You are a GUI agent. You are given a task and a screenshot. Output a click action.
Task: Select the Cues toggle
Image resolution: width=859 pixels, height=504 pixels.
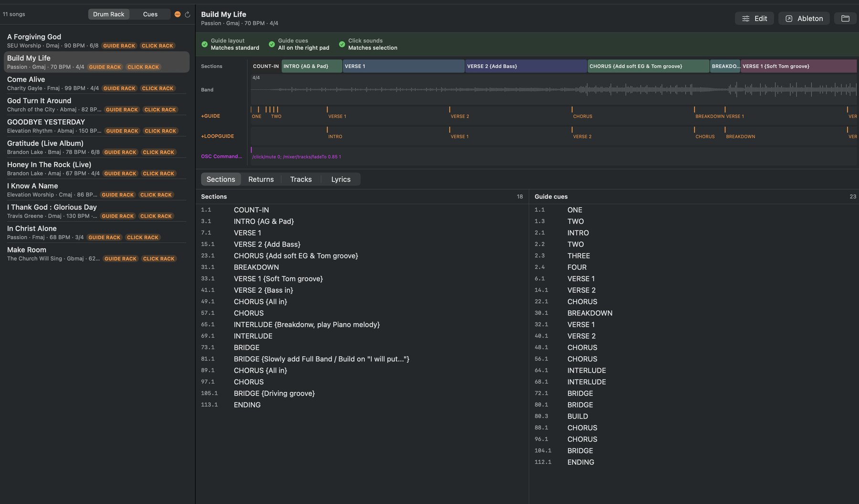click(x=150, y=14)
